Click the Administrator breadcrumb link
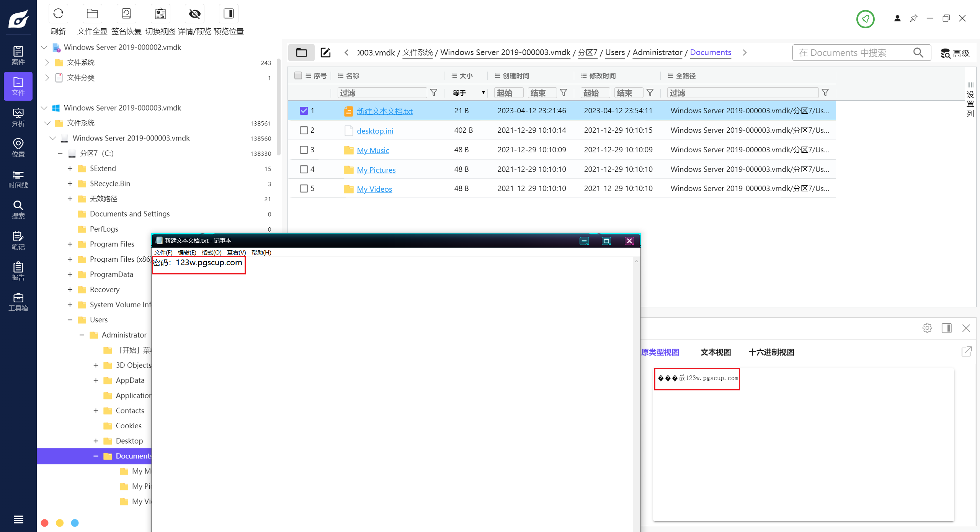 [x=657, y=52]
